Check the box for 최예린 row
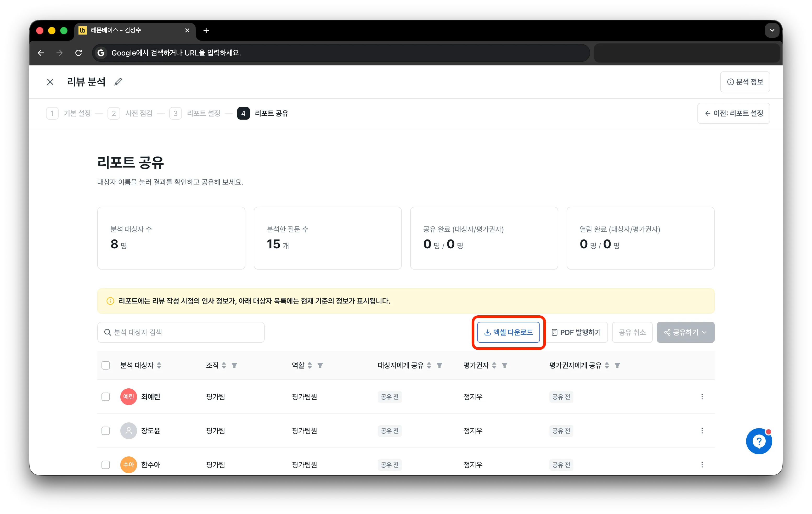 106,397
